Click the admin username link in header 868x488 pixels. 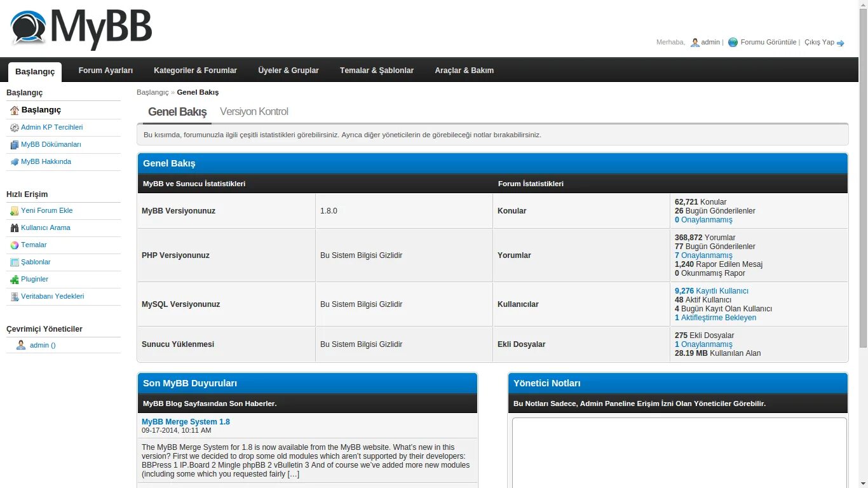(x=710, y=43)
